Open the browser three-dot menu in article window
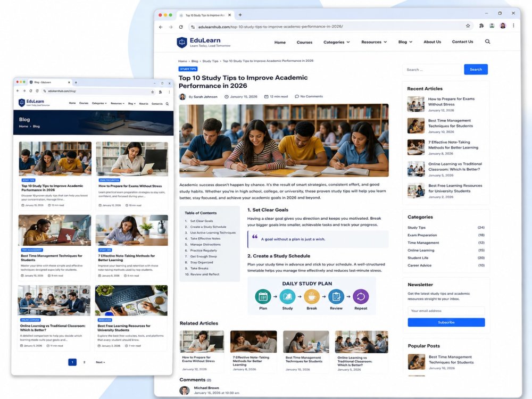Viewport: 532px width, 399px height. [513, 26]
